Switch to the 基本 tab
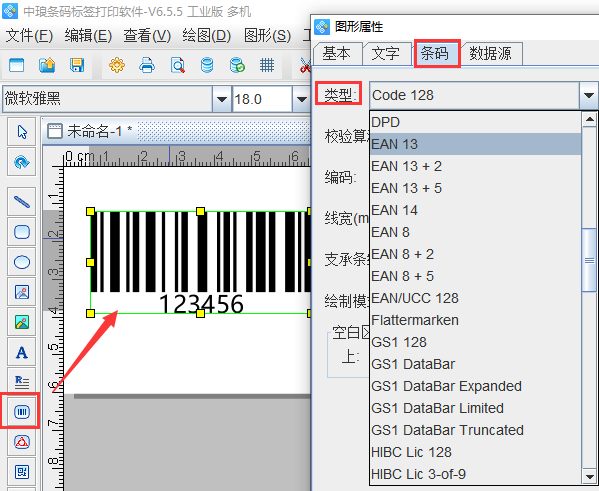 pos(337,53)
